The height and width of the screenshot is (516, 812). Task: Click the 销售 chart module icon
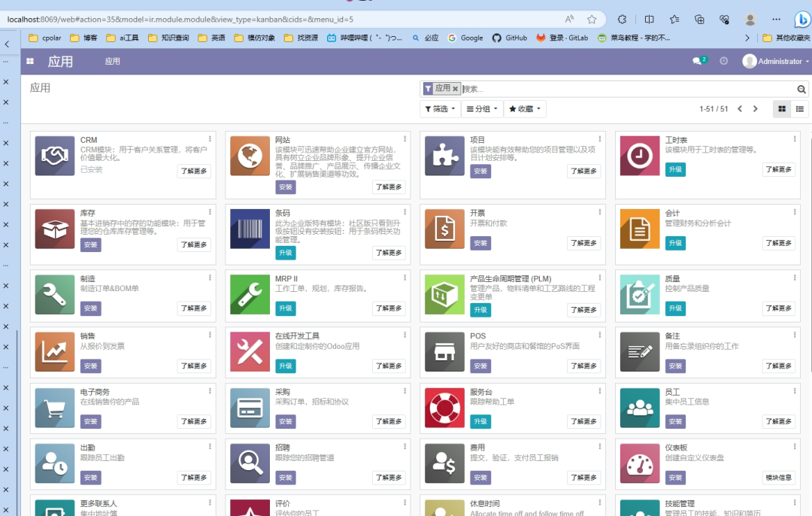[x=55, y=351]
